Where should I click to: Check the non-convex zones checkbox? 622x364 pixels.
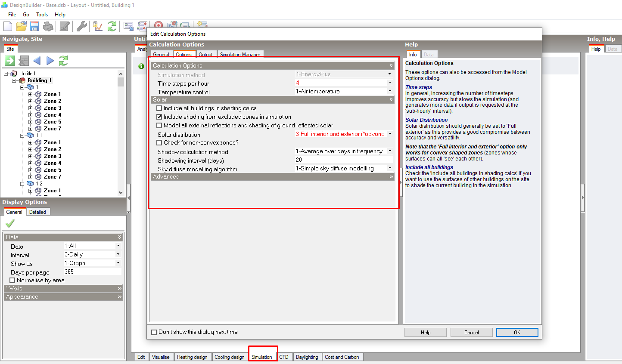tap(159, 143)
